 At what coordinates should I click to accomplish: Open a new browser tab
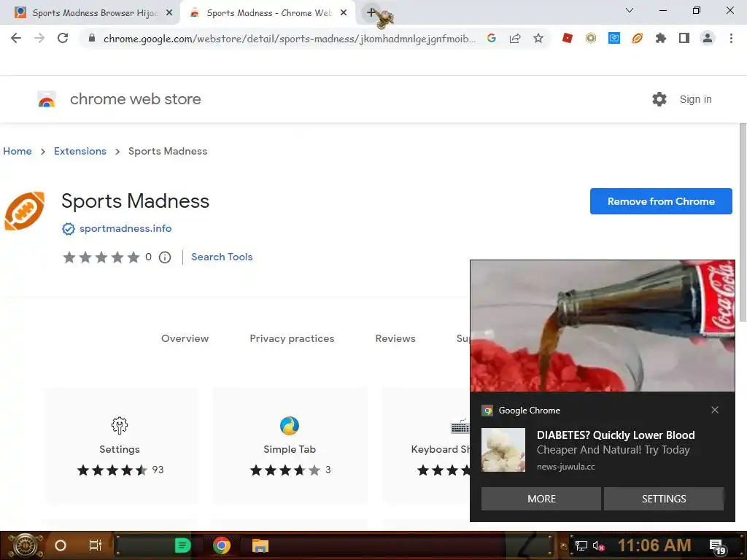371,12
